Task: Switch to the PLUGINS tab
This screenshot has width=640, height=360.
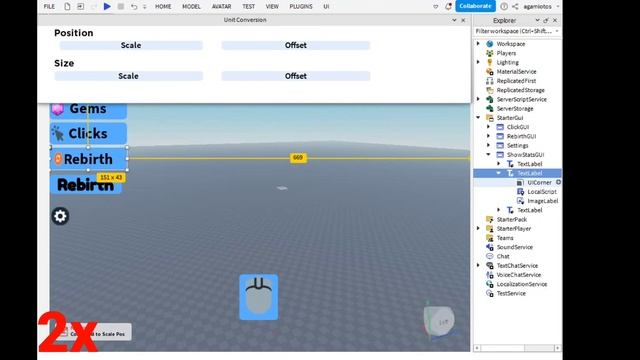Action: pyautogui.click(x=301, y=7)
